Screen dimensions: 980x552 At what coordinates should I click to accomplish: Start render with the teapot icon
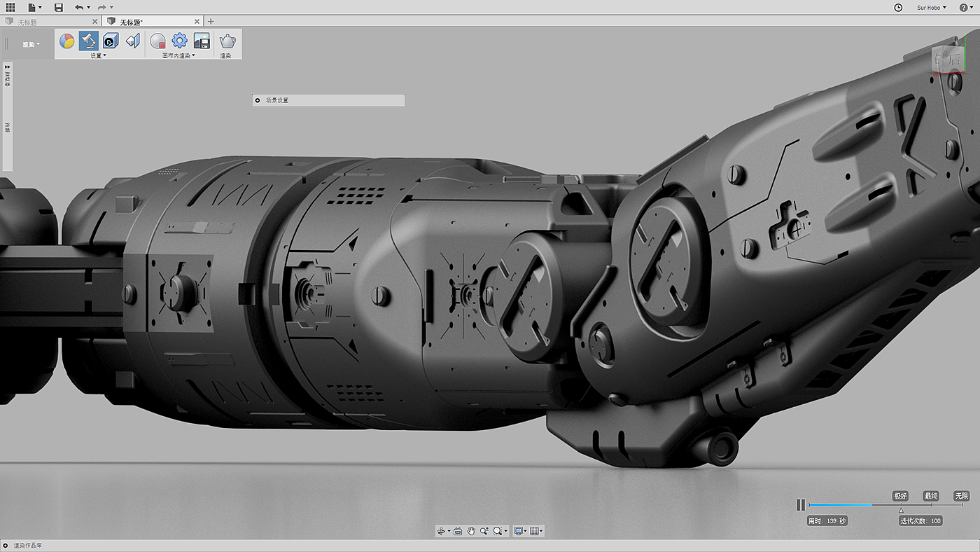pos(227,41)
